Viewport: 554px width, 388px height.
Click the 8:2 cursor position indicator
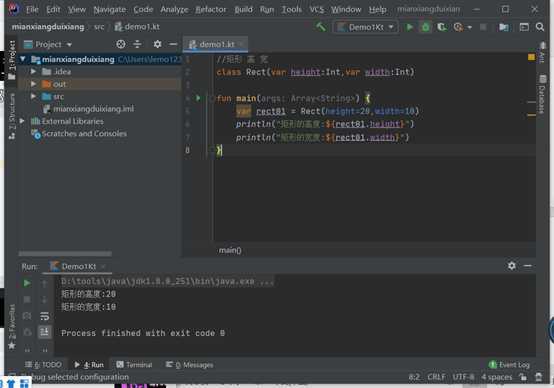(x=414, y=377)
